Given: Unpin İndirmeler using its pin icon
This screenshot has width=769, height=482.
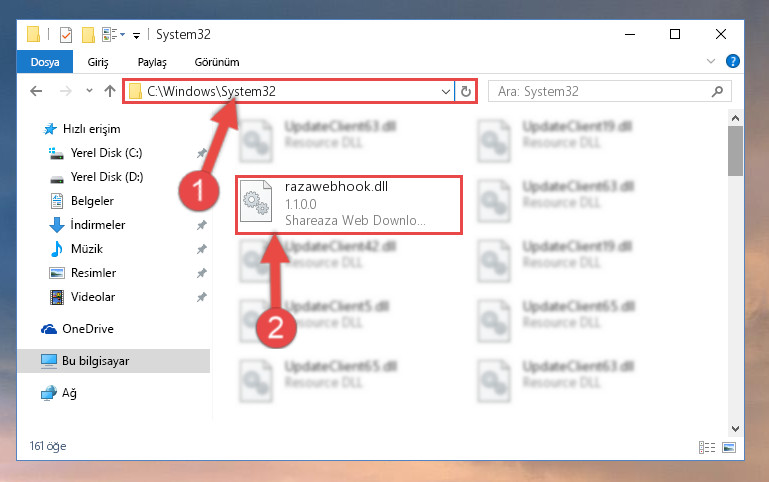Looking at the screenshot, I should click(202, 225).
